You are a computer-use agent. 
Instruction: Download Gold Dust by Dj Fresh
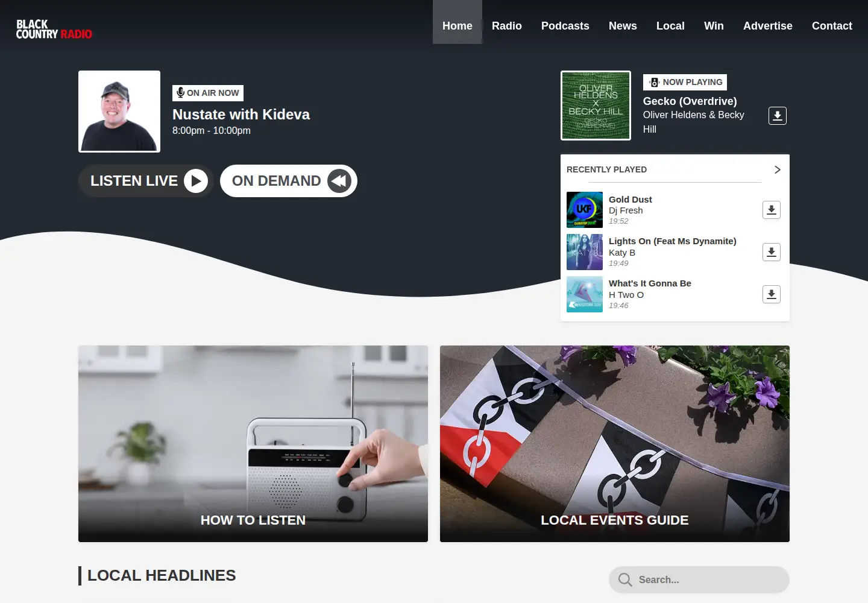click(772, 210)
